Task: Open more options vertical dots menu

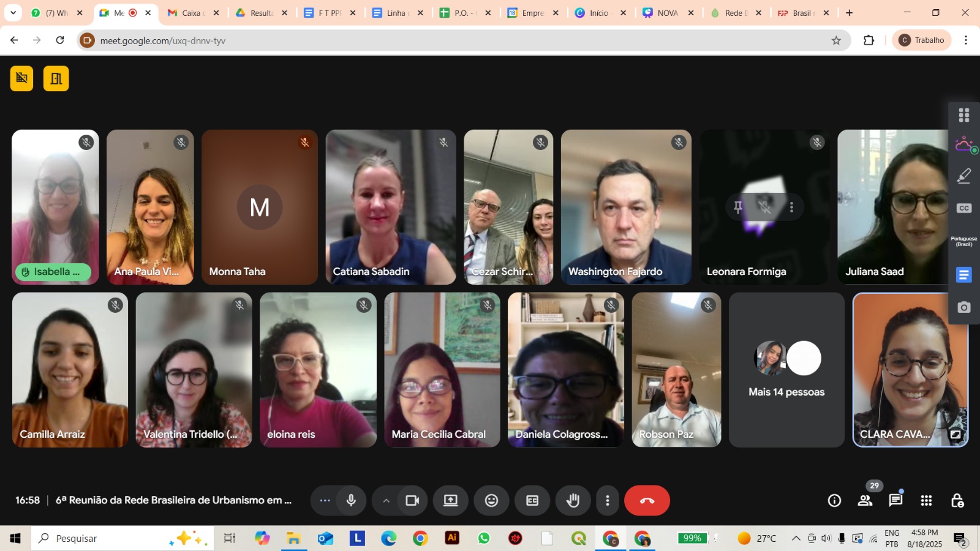Action: (607, 501)
